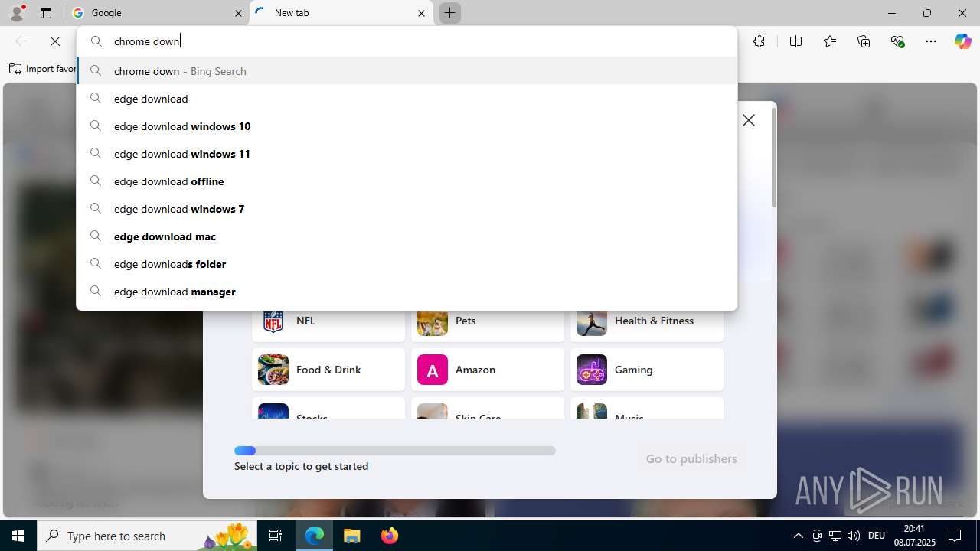Open the Extensions puzzle icon
Viewport: 980px width, 551px height.
point(759,41)
